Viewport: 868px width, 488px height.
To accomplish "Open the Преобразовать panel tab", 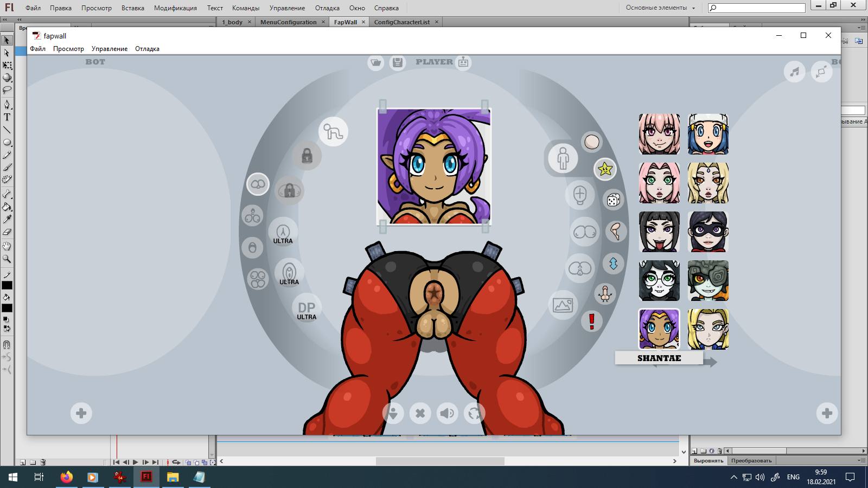I will point(751,461).
